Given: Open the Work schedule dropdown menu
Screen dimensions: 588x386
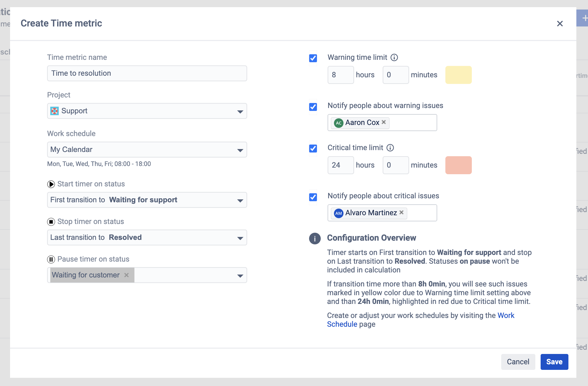Looking at the screenshot, I should coord(146,149).
